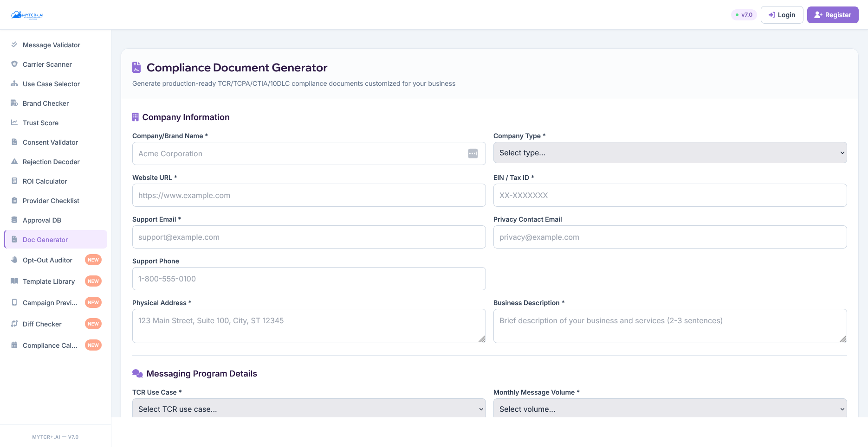
Task: Open the Company Type dropdown
Action: [670, 153]
